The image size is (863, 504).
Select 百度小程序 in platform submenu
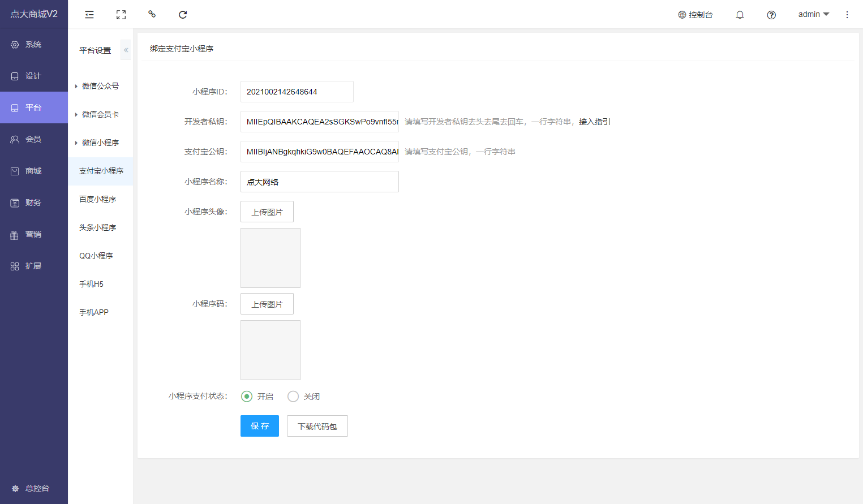click(101, 199)
